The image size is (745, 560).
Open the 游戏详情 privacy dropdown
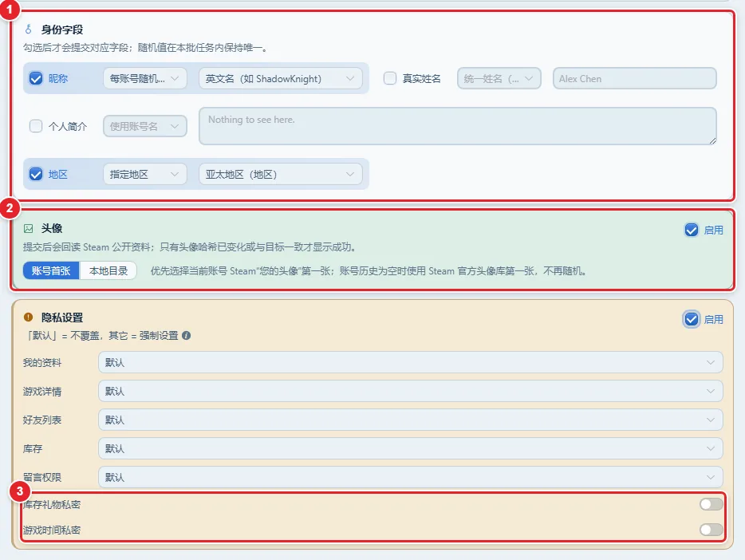(x=411, y=392)
